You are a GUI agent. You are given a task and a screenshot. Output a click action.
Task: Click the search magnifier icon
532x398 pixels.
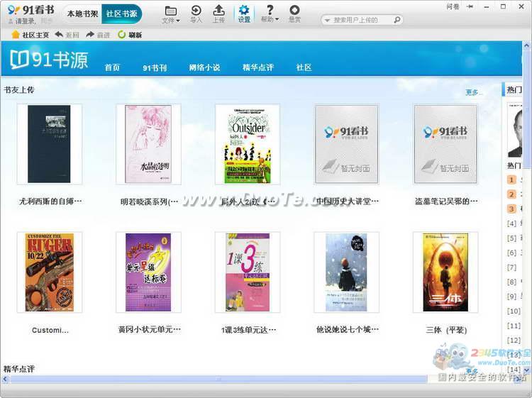coord(397,20)
